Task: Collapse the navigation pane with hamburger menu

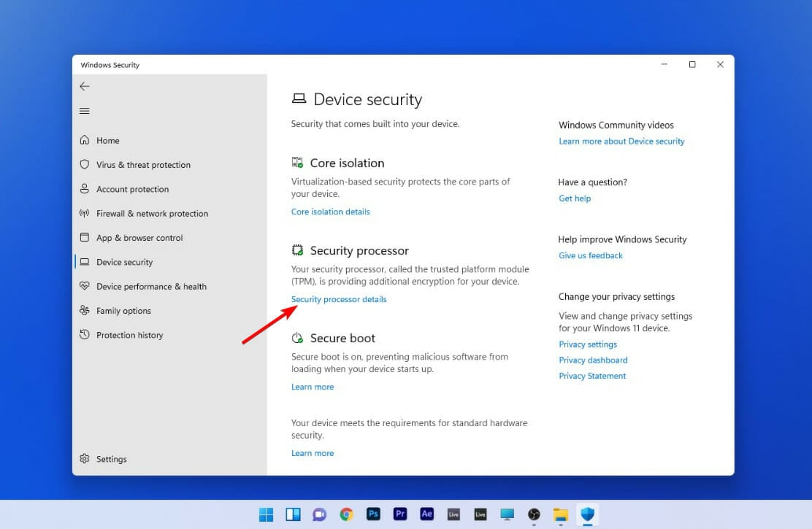Action: coord(84,111)
